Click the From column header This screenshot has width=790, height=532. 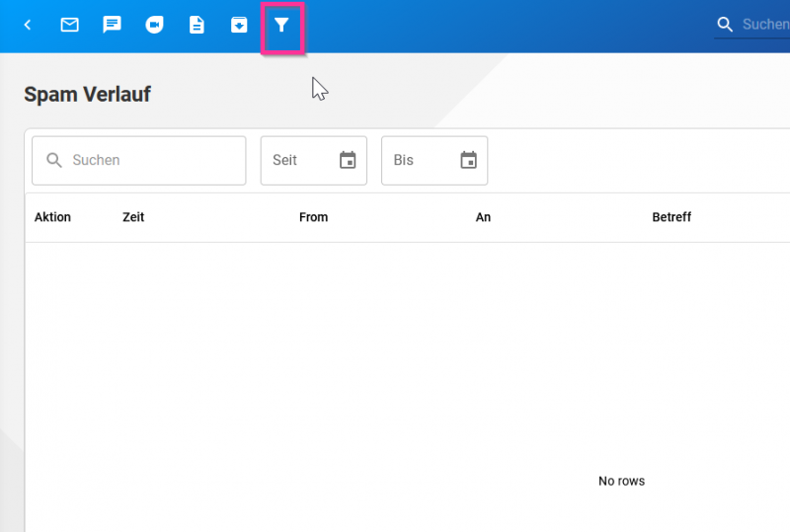(313, 217)
